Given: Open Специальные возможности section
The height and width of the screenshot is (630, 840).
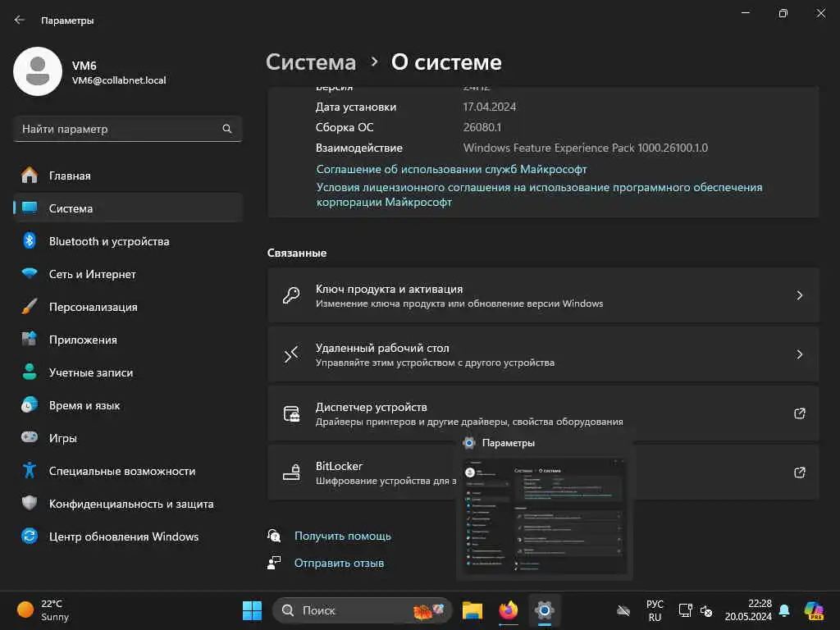Looking at the screenshot, I should [128, 471].
